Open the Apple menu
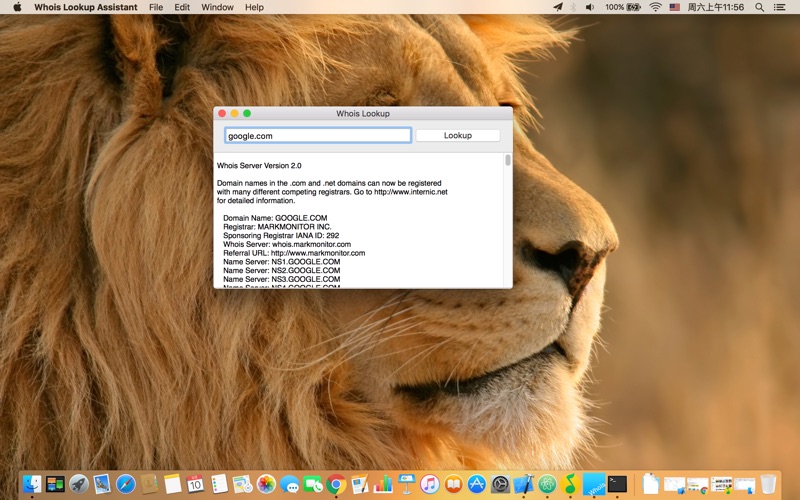800x500 pixels. point(17,7)
